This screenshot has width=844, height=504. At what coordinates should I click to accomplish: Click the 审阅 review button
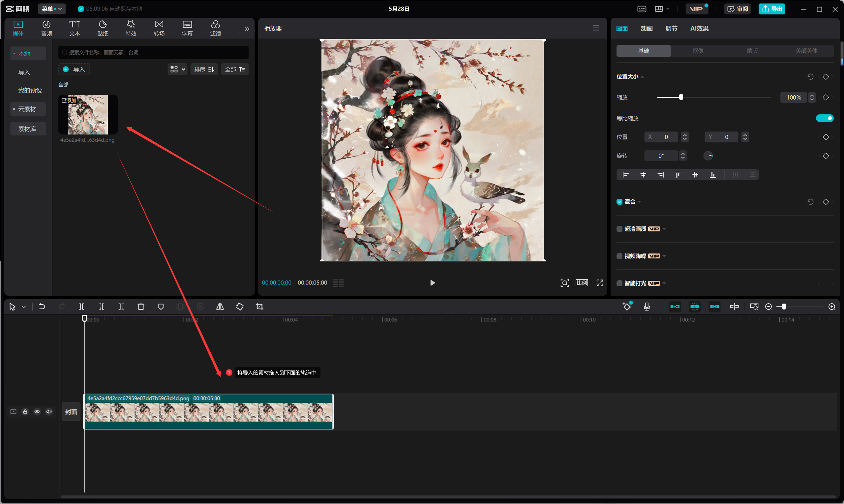click(738, 9)
